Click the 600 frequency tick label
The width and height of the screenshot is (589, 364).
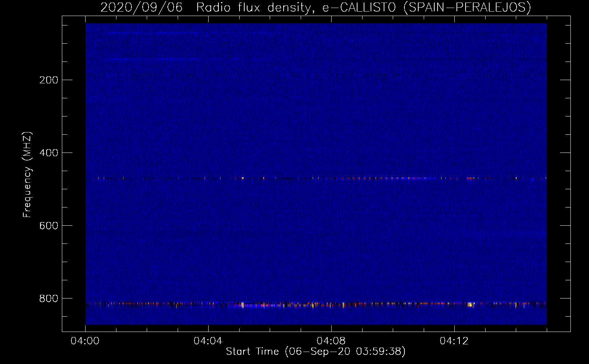pyautogui.click(x=49, y=226)
